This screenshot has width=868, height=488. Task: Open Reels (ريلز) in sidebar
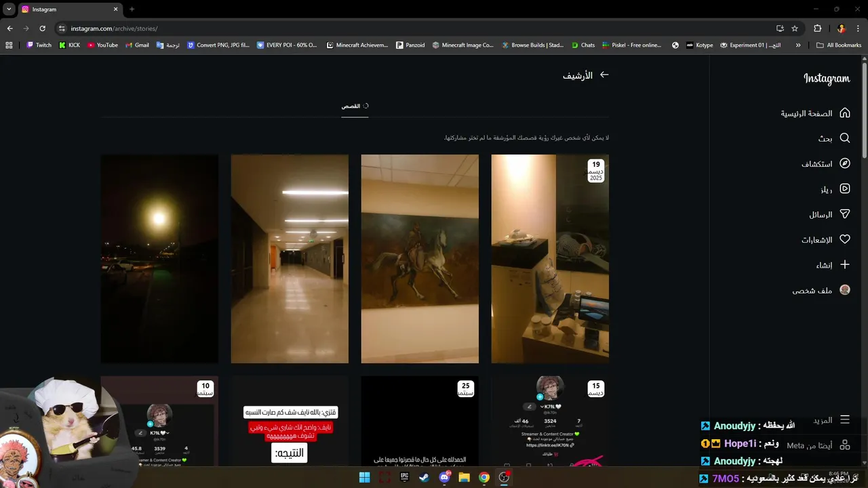pyautogui.click(x=835, y=189)
